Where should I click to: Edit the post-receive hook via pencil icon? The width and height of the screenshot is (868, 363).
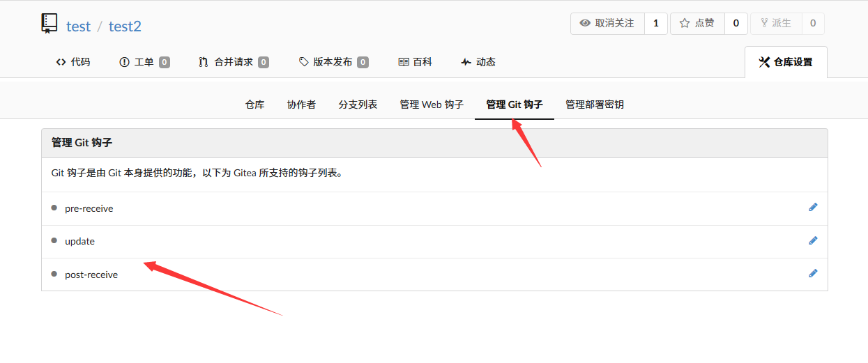[x=813, y=273]
